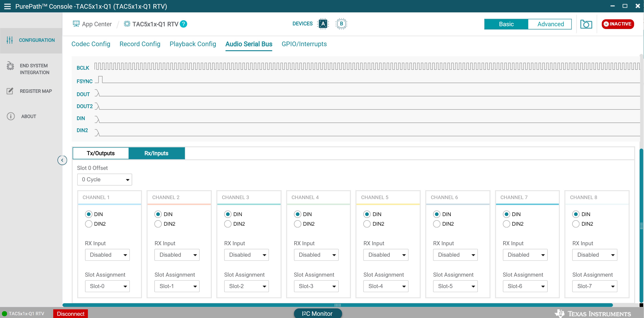
Task: Open Channel 8 RX Input dropdown
Action: [595, 255]
